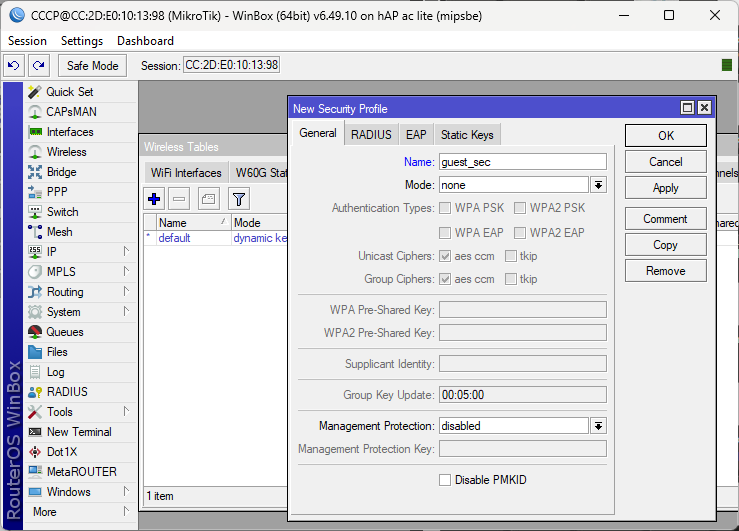The image size is (739, 531).
Task: Expand the Routing submenu
Action: click(x=126, y=291)
